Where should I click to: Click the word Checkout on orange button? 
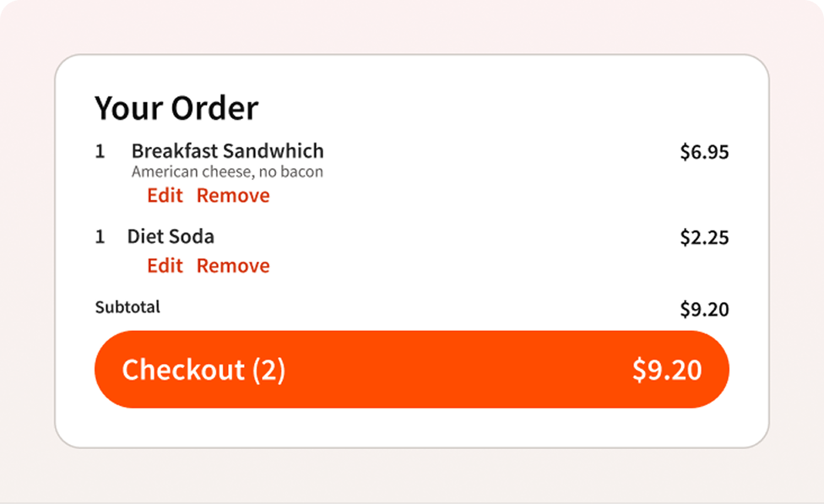[x=183, y=370]
